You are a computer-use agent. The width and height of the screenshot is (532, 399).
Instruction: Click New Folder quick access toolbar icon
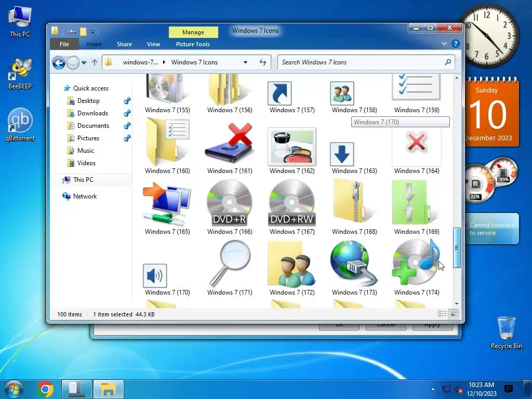tap(84, 32)
